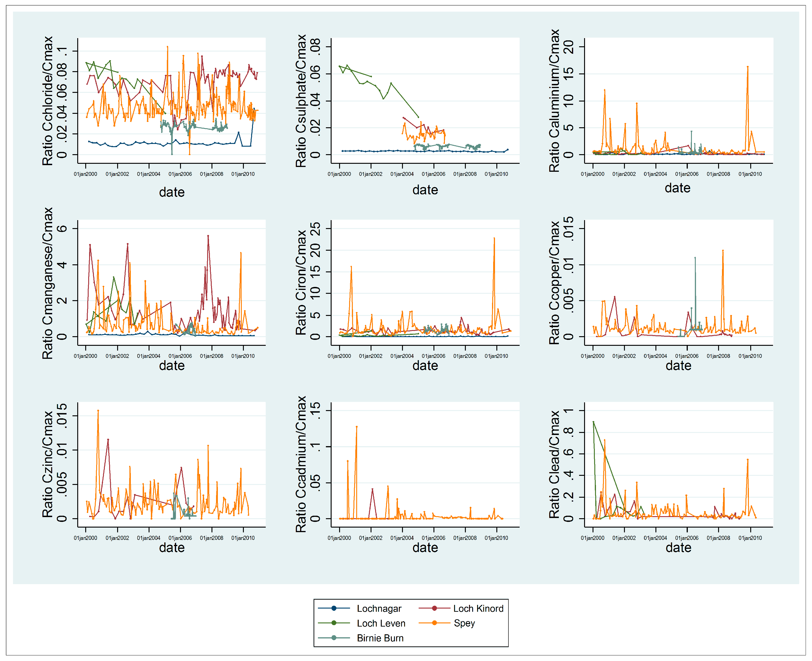Image resolution: width=812 pixels, height=661 pixels.
Task: Click the Ratio Csulphate/Cmax axis title
Action: tap(301, 101)
